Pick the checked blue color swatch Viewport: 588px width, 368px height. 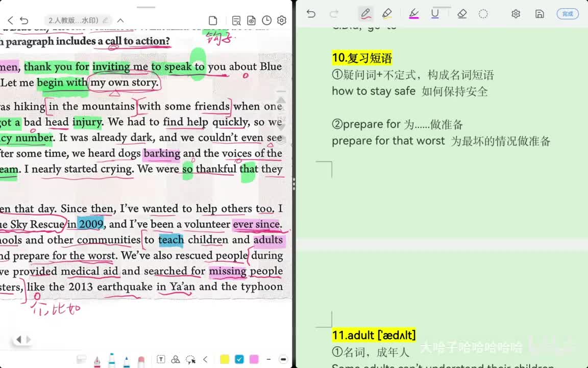tap(239, 359)
